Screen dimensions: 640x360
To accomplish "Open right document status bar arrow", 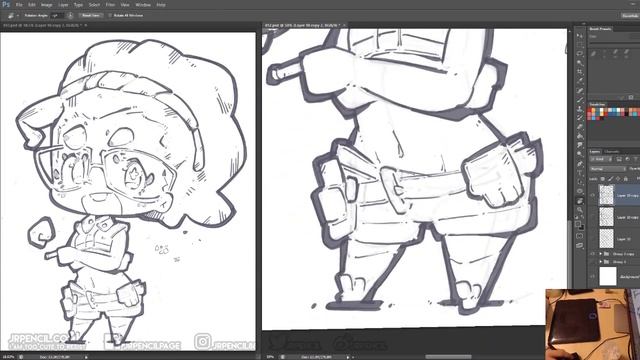I will pos(348,357).
